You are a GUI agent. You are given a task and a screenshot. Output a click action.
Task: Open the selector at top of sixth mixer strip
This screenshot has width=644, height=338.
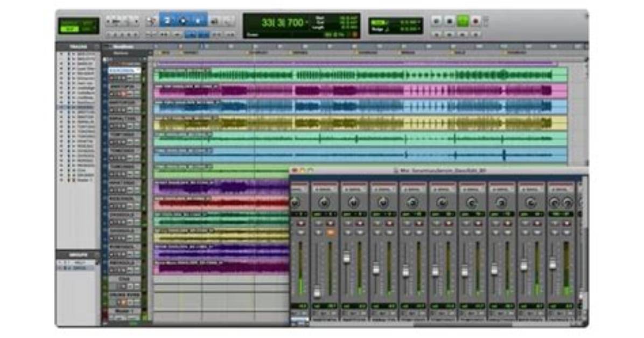coord(442,190)
